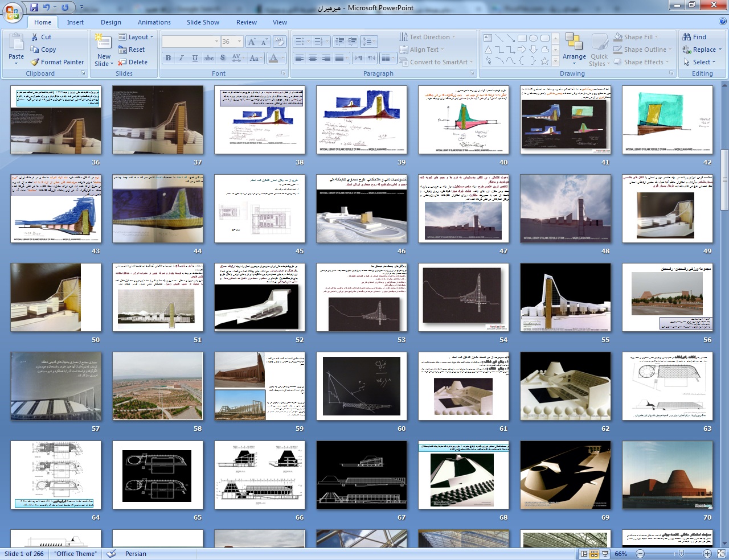Switch to the Insert ribbon tab
Image resolution: width=729 pixels, height=560 pixels.
pyautogui.click(x=75, y=22)
